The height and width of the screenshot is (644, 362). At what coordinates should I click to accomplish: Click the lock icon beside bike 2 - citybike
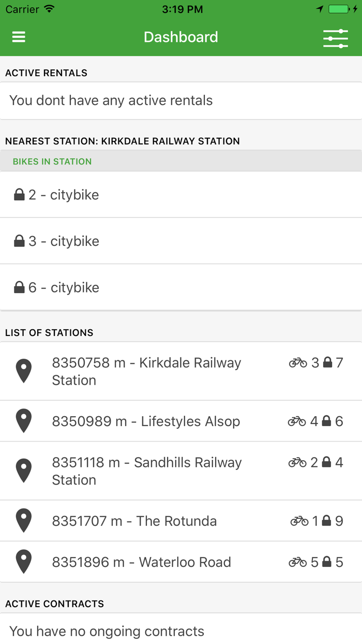(x=20, y=194)
